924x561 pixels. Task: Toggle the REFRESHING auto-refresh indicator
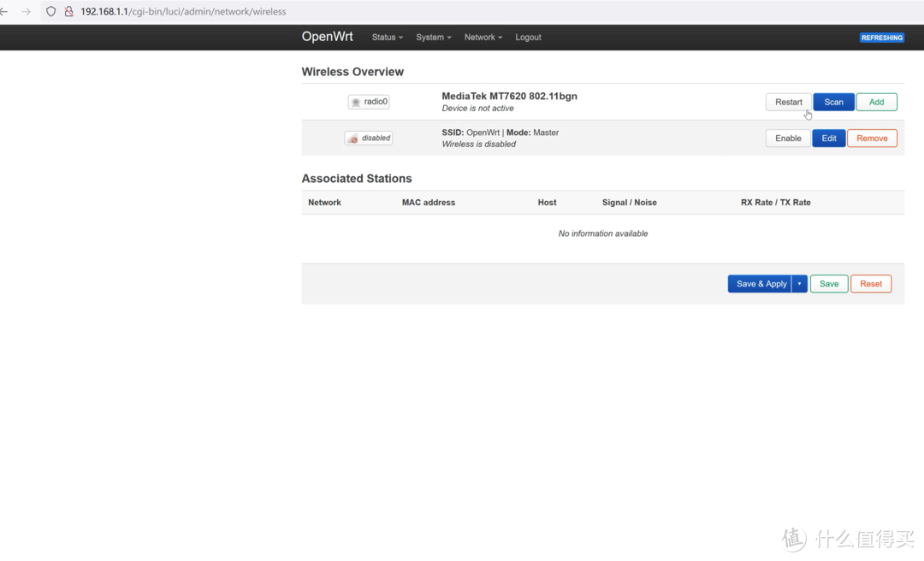(881, 38)
